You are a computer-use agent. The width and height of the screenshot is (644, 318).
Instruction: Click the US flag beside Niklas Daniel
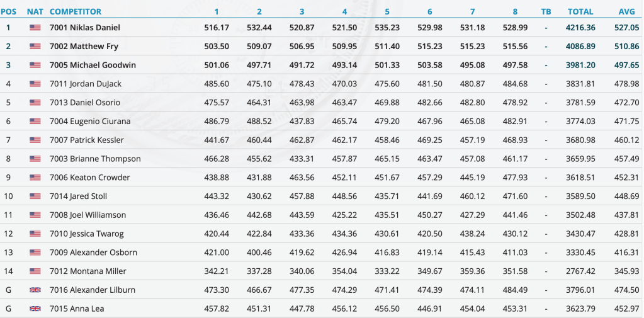pyautogui.click(x=35, y=28)
